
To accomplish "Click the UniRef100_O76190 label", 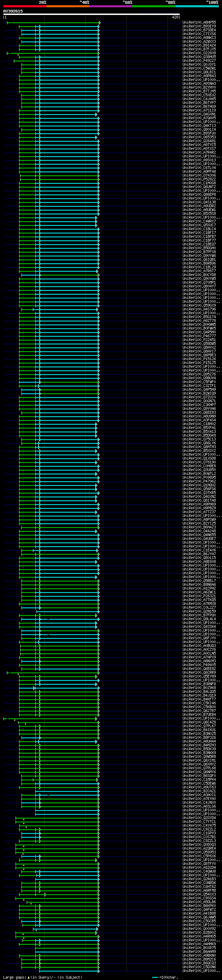I will [199, 462].
